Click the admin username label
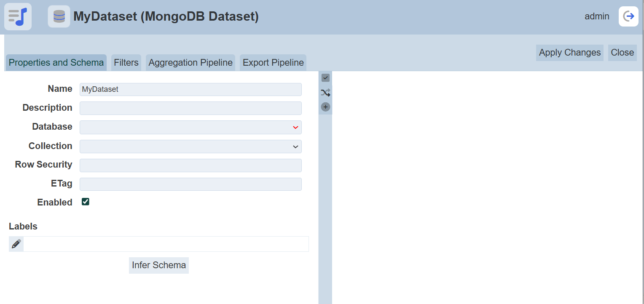This screenshot has width=644, height=304. click(597, 16)
